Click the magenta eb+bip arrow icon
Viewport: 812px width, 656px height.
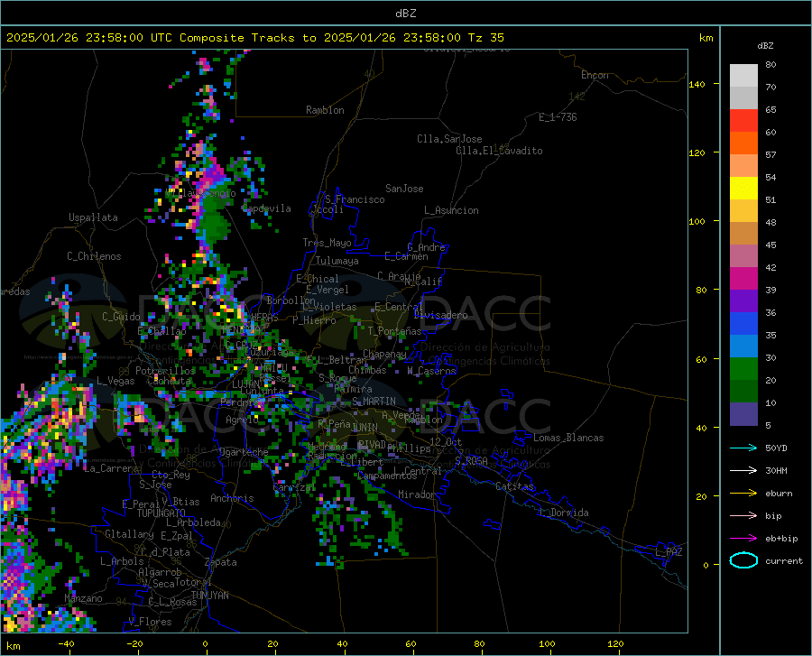pos(743,538)
